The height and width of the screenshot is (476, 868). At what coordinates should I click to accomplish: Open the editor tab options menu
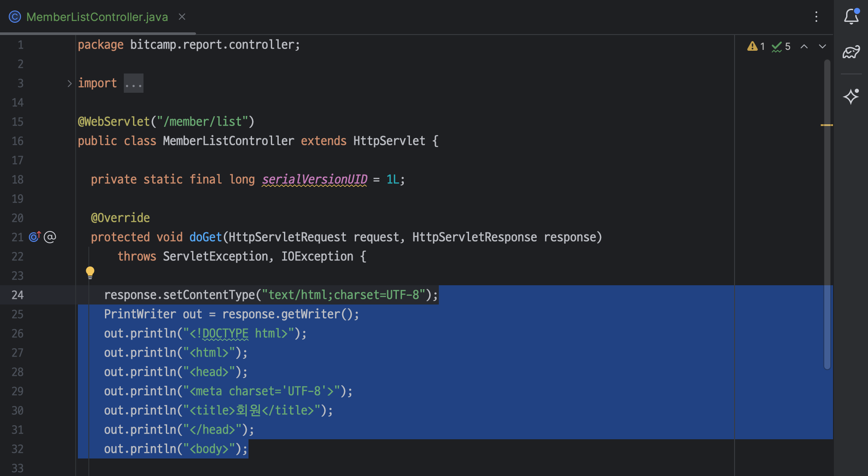point(816,17)
